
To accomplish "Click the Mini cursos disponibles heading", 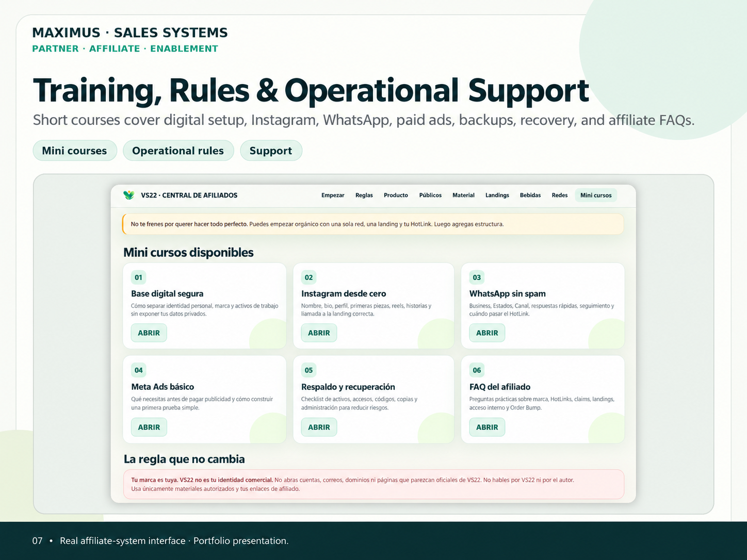I will pyautogui.click(x=188, y=253).
